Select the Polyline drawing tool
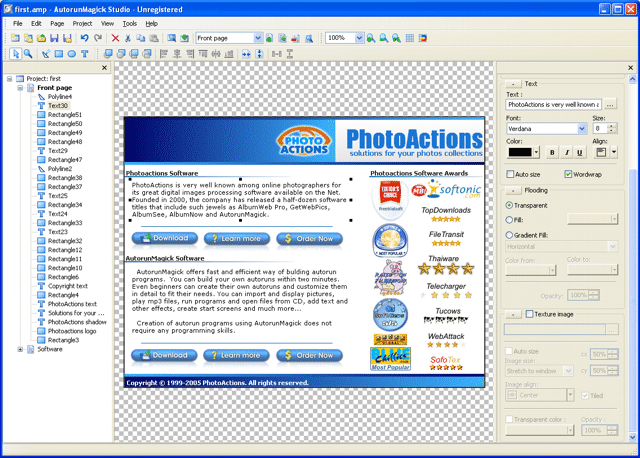 click(46, 53)
